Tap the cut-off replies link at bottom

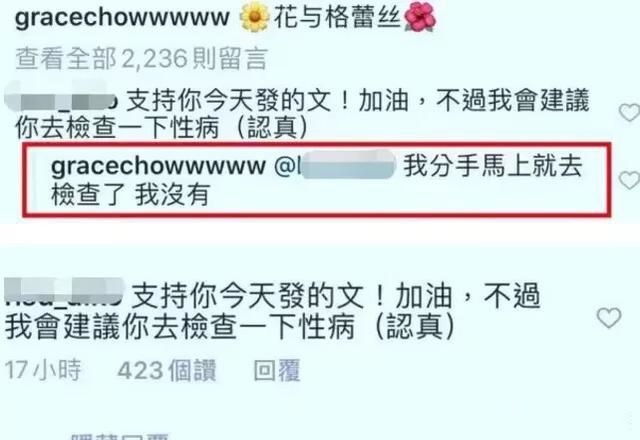click(x=120, y=435)
